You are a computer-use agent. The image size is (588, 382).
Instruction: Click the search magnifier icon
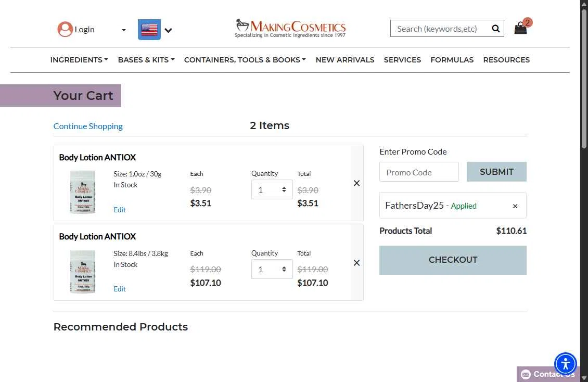496,29
